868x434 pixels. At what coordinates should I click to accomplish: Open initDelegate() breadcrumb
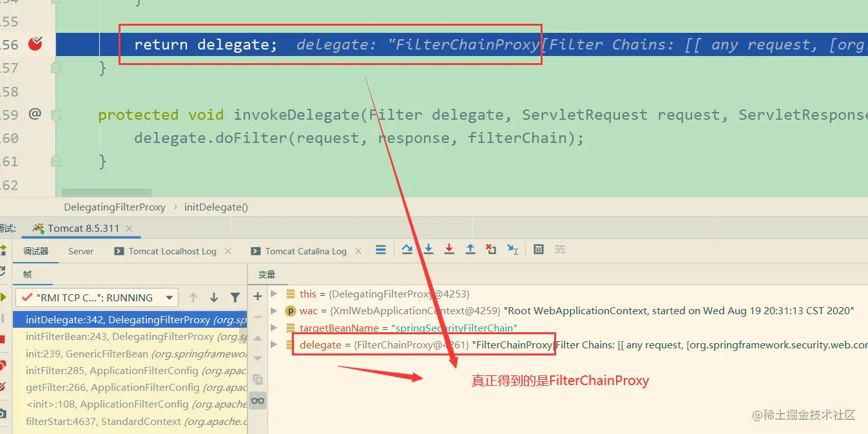(216, 207)
